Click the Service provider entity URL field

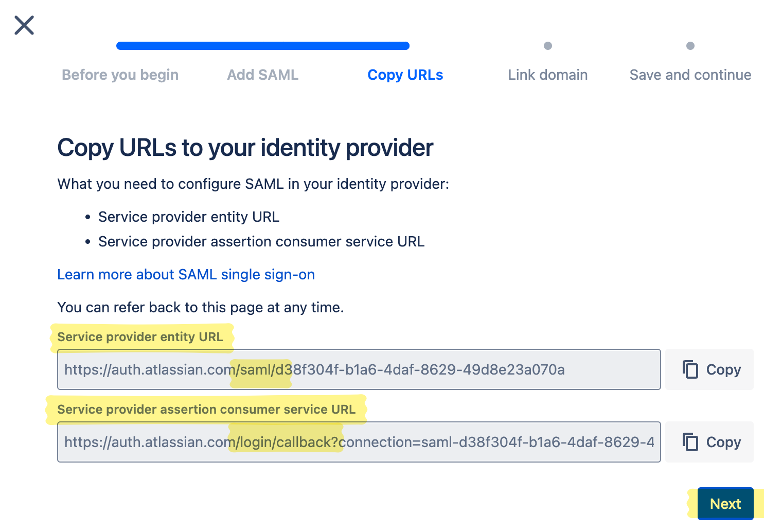tap(359, 369)
